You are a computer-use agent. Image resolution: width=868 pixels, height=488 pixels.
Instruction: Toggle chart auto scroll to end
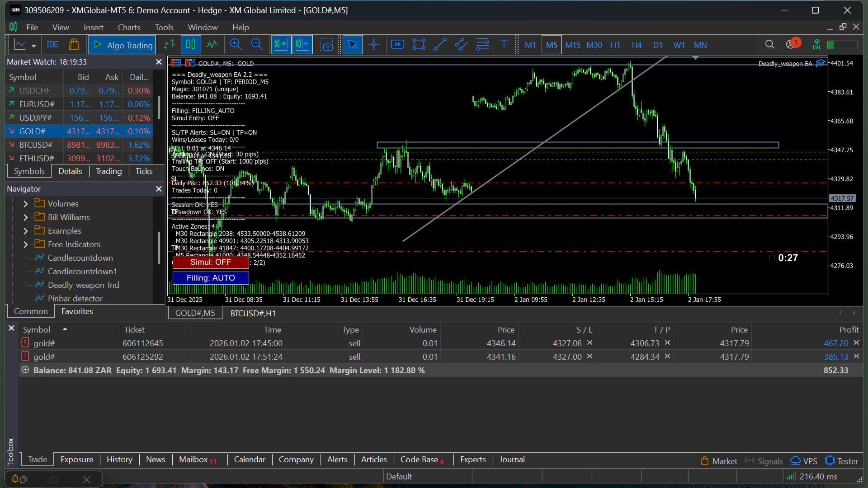coord(281,45)
